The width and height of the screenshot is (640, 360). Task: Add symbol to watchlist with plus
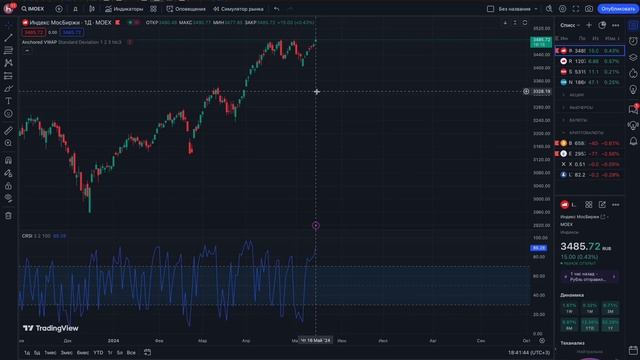coord(589,25)
